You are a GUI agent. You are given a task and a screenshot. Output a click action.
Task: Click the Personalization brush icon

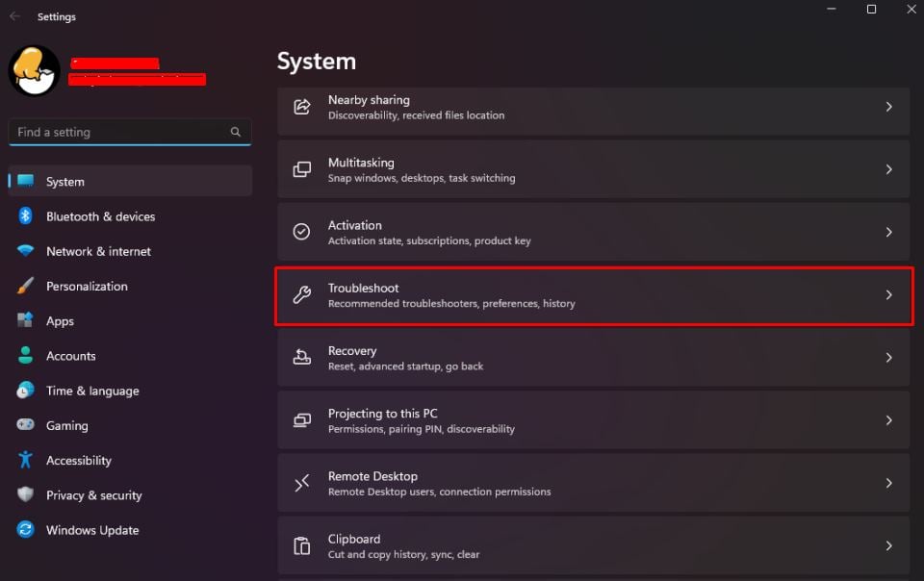point(25,286)
